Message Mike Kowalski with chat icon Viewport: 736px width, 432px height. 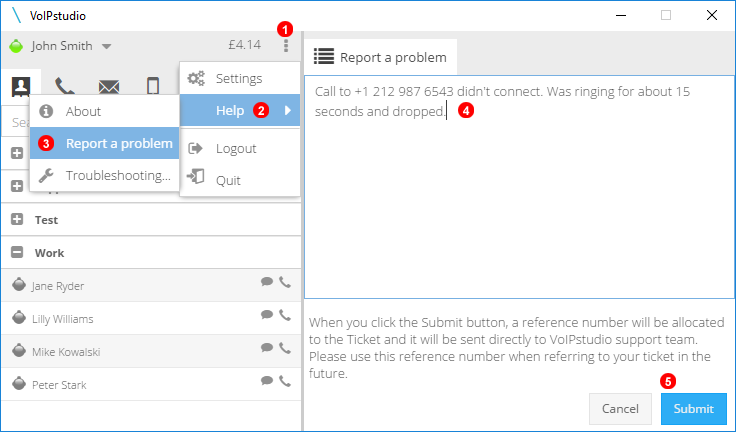tap(267, 347)
